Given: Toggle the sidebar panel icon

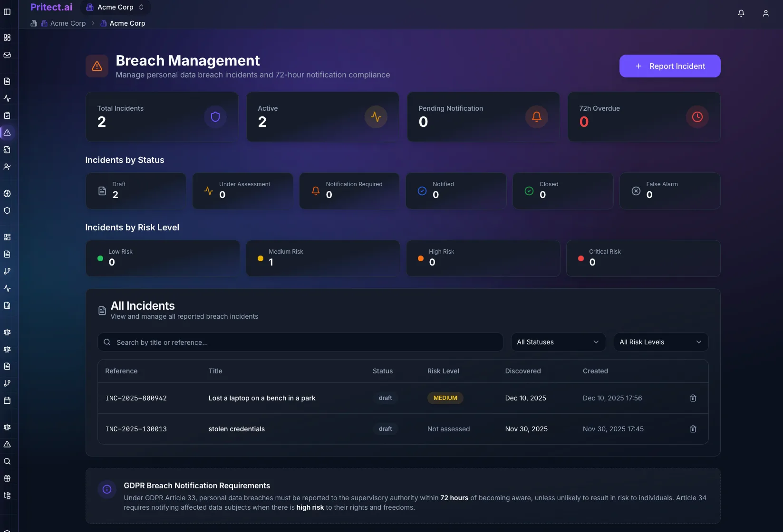Looking at the screenshot, I should click(x=7, y=12).
